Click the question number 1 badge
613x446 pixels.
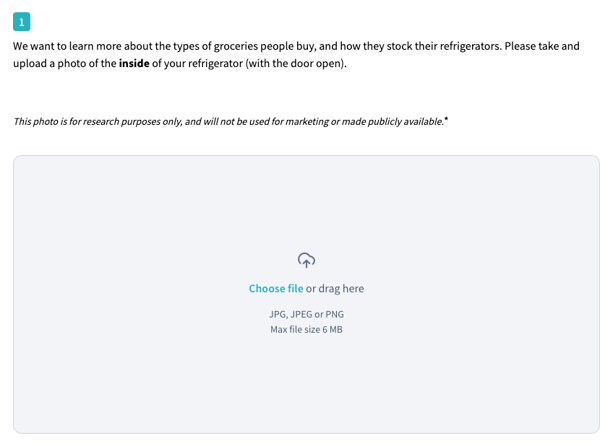[x=22, y=21]
